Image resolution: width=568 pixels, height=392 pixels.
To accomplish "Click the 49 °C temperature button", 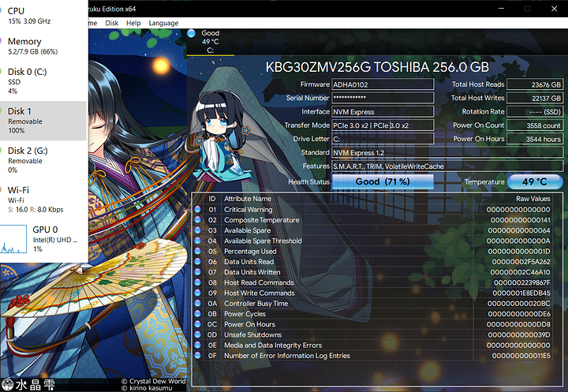I will 535,181.
